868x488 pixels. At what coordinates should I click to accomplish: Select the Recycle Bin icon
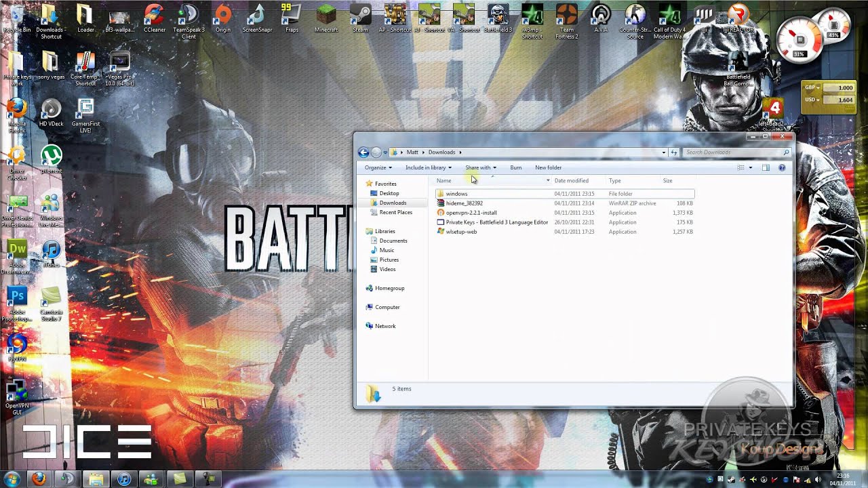[17, 18]
